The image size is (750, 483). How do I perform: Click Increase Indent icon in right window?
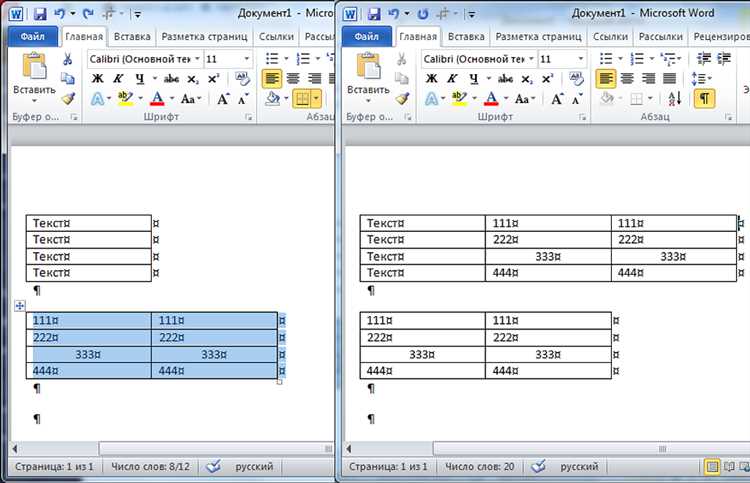click(x=724, y=59)
